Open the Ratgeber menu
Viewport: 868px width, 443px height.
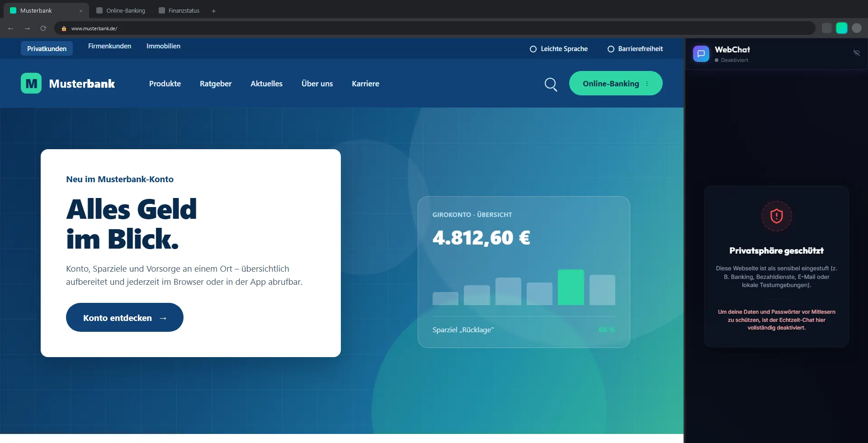[216, 84]
